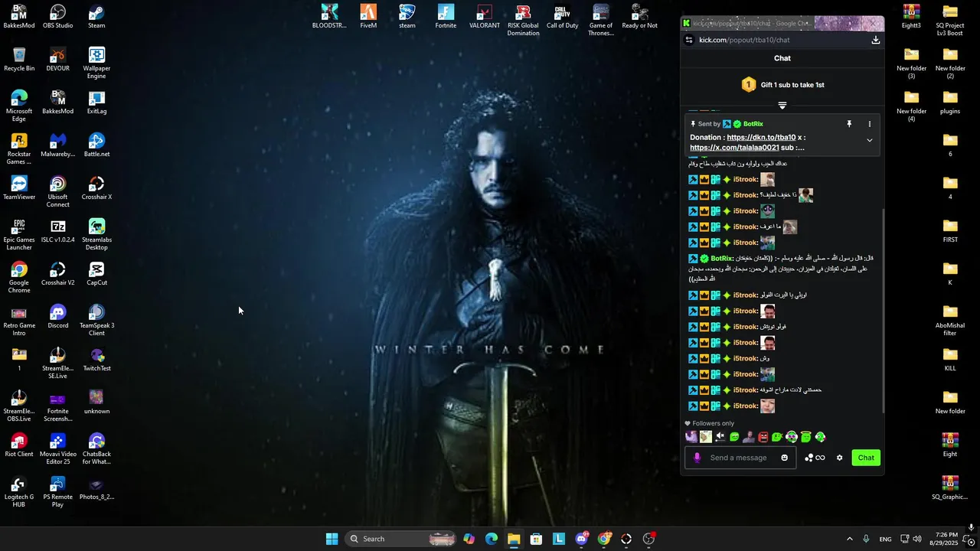This screenshot has height=551, width=980.
Task: Open chat settings gear in Kick chat
Action: (839, 458)
